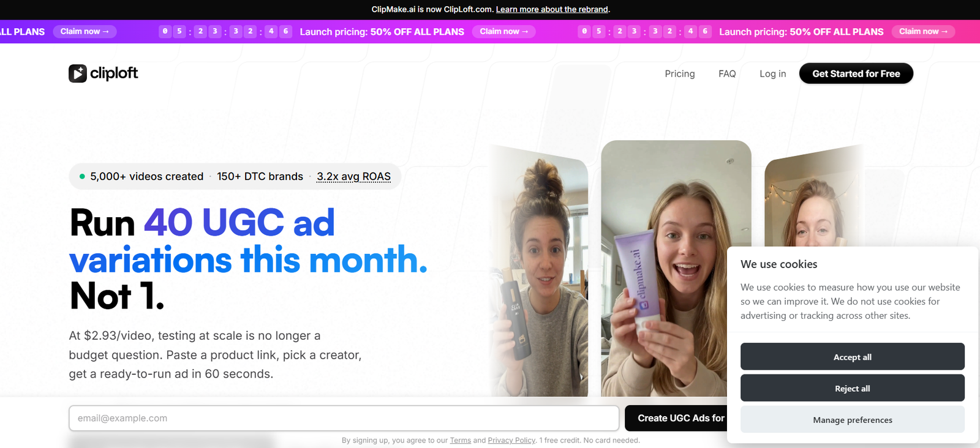Click the 3.2x avg ROAS stat
Viewport: 980px width, 448px height.
point(353,176)
